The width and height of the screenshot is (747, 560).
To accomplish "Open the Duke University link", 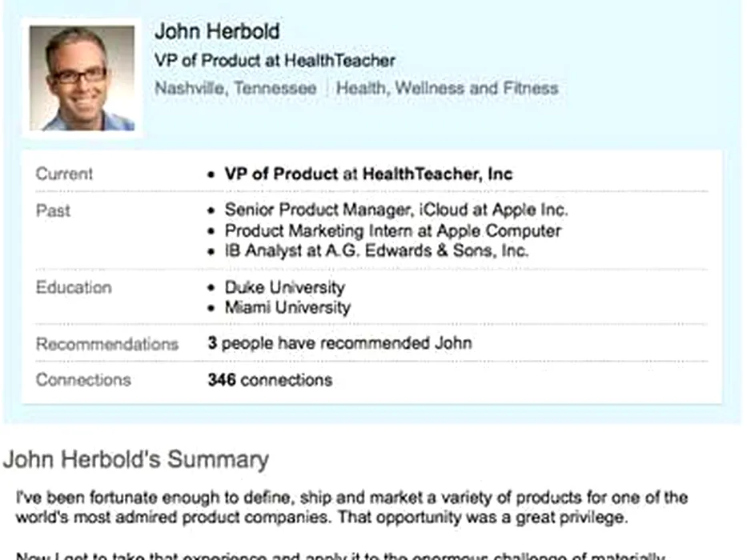I will [x=284, y=287].
